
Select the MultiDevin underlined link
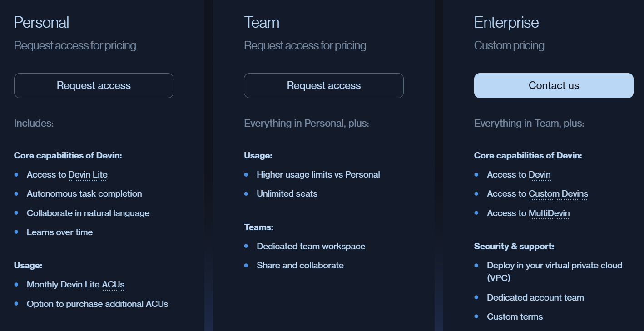point(549,213)
